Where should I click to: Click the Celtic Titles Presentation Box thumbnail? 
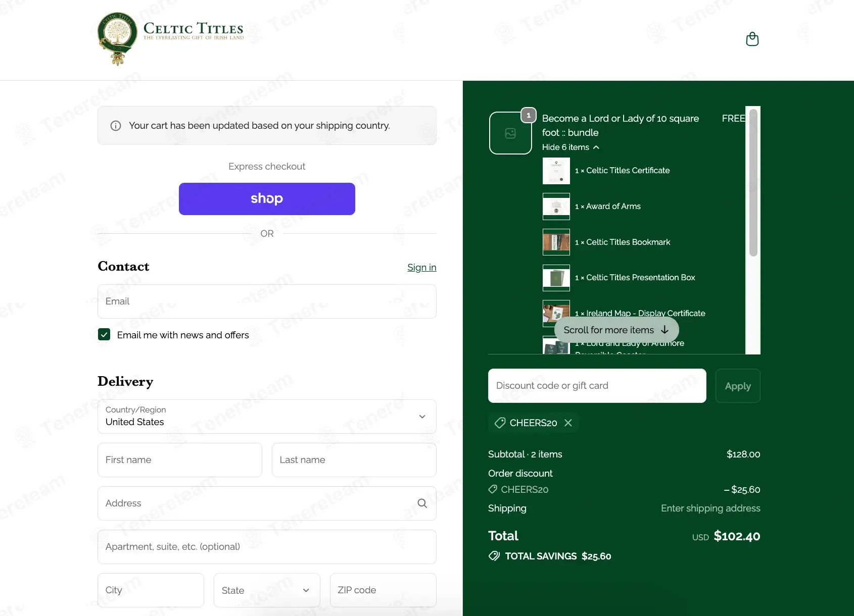pyautogui.click(x=556, y=278)
